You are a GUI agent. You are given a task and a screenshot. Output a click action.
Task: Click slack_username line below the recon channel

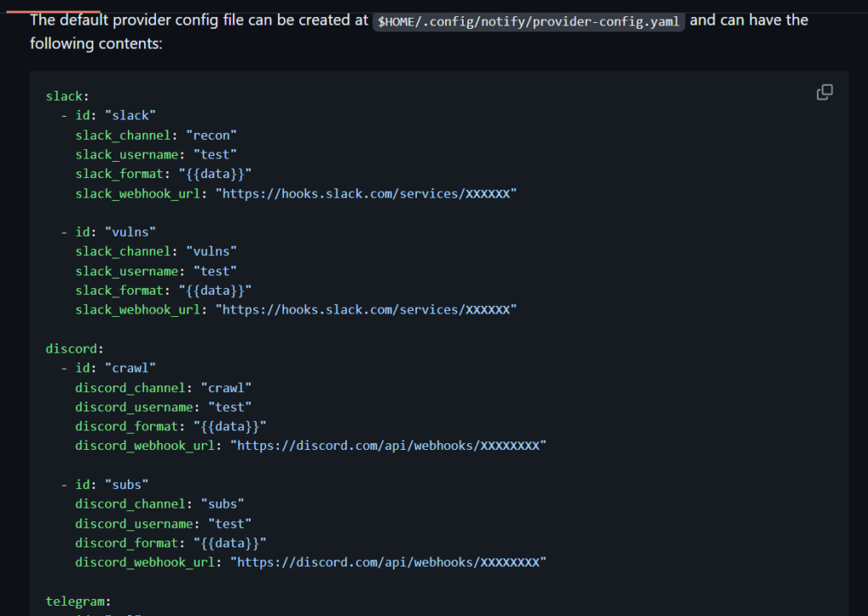coord(156,155)
